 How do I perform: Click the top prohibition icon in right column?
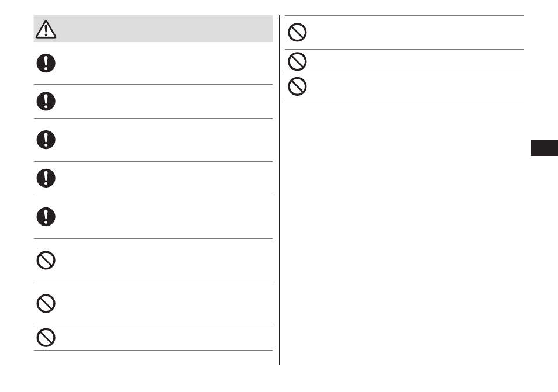pyautogui.click(x=297, y=32)
